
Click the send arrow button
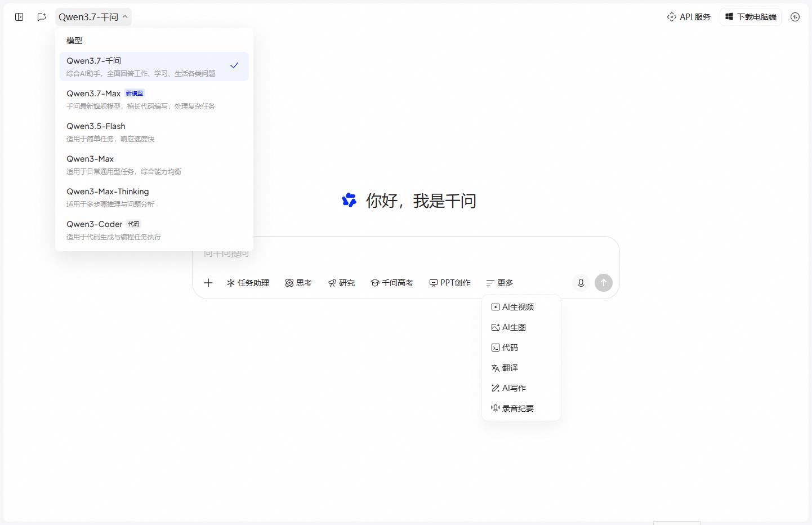604,283
